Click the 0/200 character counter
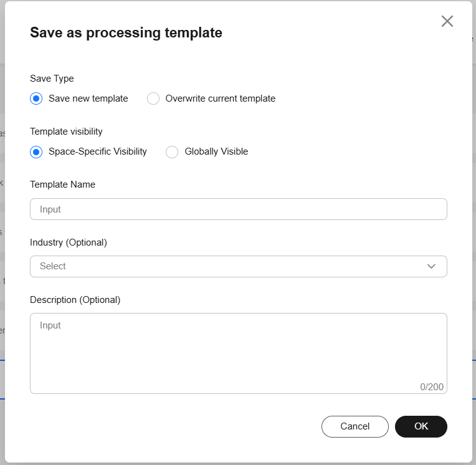The image size is (476, 465). point(431,387)
